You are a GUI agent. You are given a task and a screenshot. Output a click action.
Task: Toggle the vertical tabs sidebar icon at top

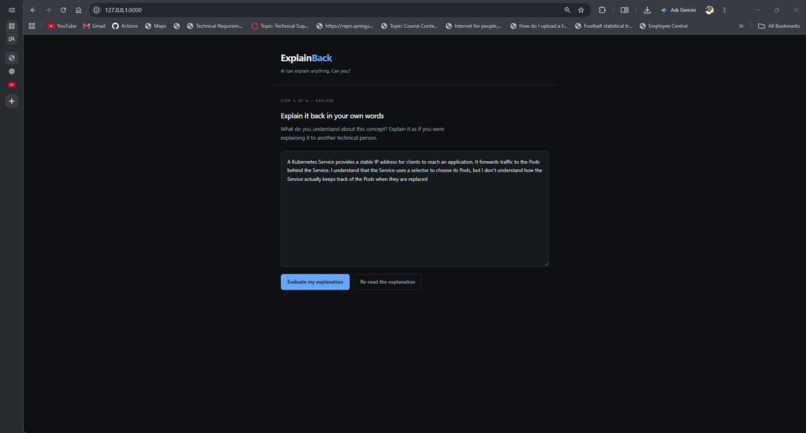(x=11, y=10)
